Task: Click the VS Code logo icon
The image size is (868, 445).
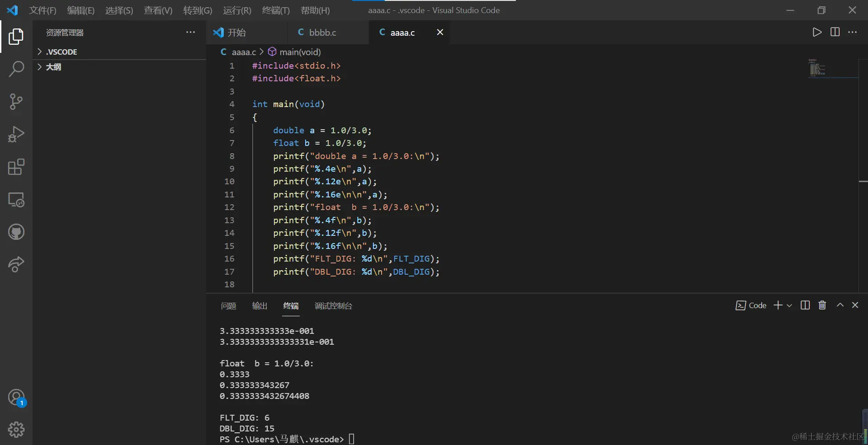Action: [13, 10]
